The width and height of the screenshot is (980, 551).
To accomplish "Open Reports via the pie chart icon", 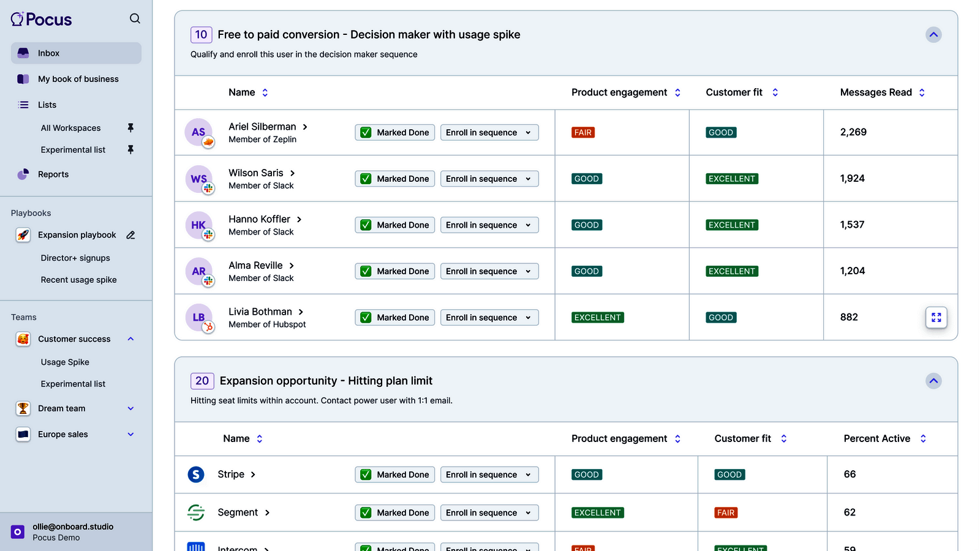I will (x=23, y=174).
